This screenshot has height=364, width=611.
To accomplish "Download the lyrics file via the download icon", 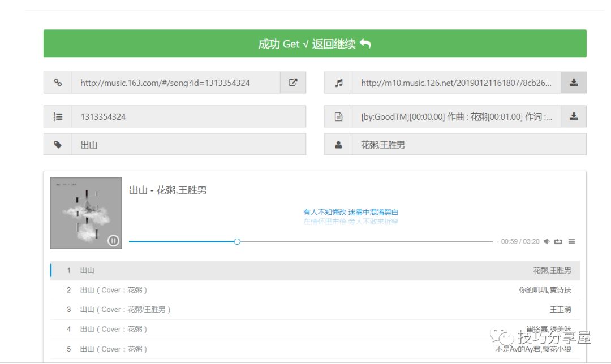I will click(x=574, y=116).
